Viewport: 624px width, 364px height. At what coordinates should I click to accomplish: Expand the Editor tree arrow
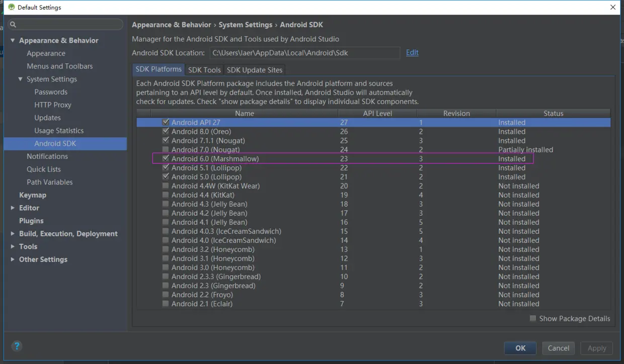coord(13,208)
